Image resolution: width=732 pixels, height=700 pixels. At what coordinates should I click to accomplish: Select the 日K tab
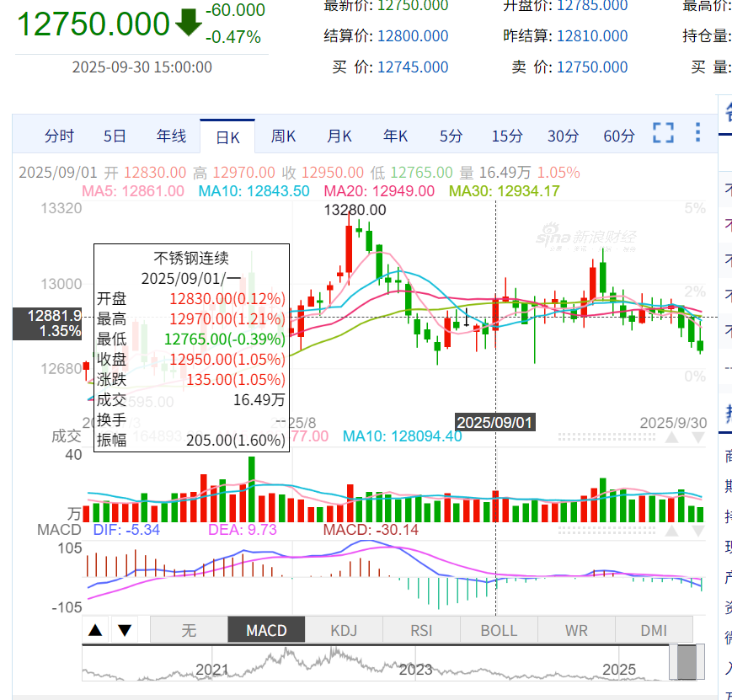point(227,136)
